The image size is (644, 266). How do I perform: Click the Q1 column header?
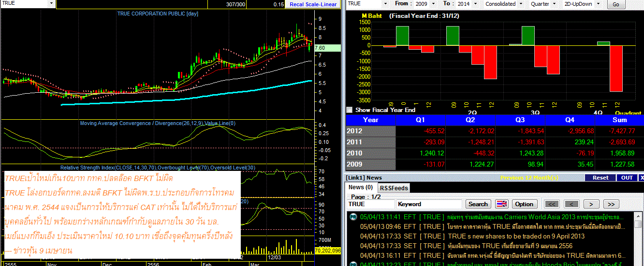(x=421, y=120)
